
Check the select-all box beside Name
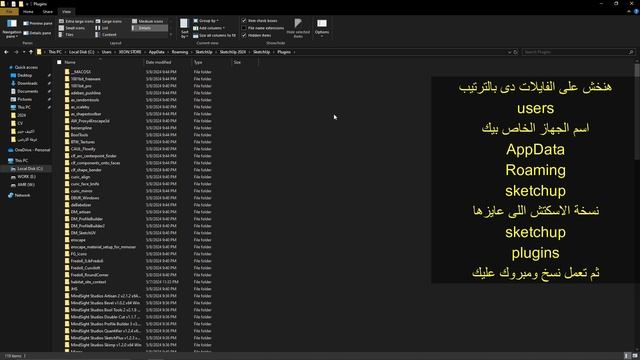pyautogui.click(x=59, y=62)
